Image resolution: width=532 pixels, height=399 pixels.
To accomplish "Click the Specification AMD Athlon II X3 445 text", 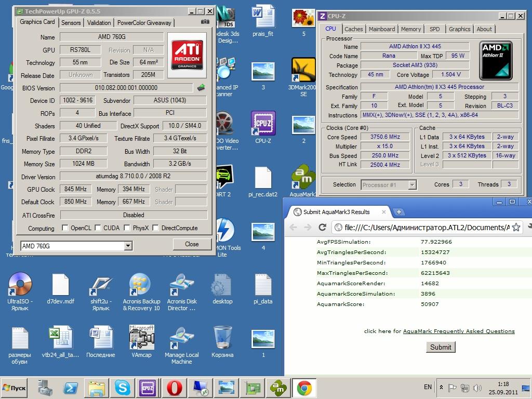I will click(440, 87).
